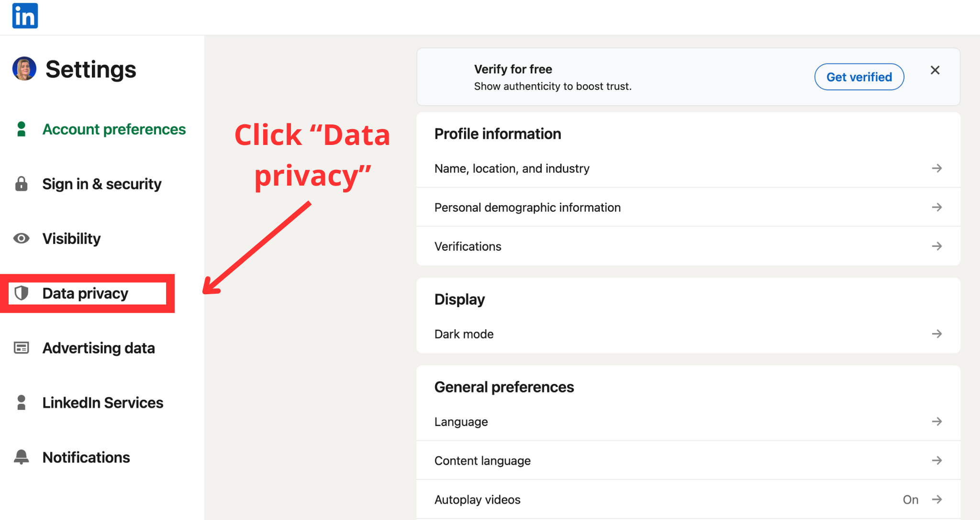
Task: Switch to the Visibility settings section
Action: 71,238
